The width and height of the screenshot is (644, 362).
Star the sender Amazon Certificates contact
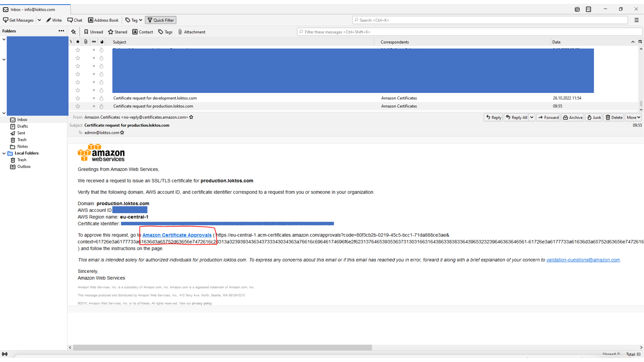tap(191, 117)
